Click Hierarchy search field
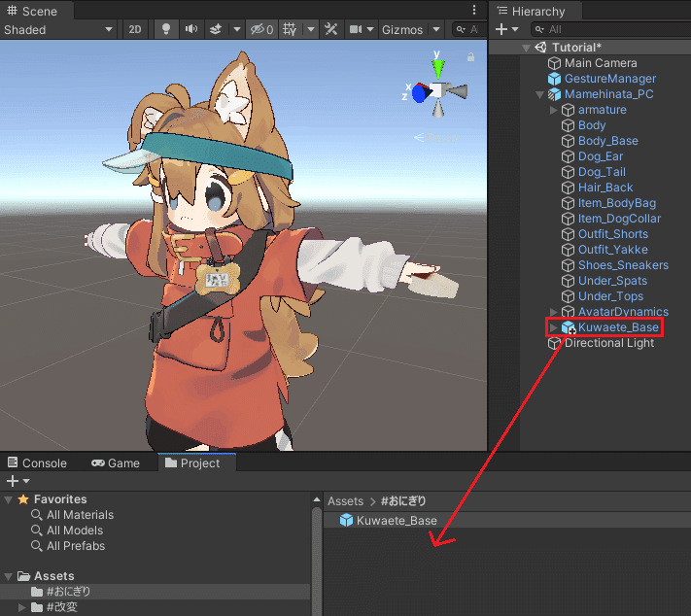 [610, 29]
